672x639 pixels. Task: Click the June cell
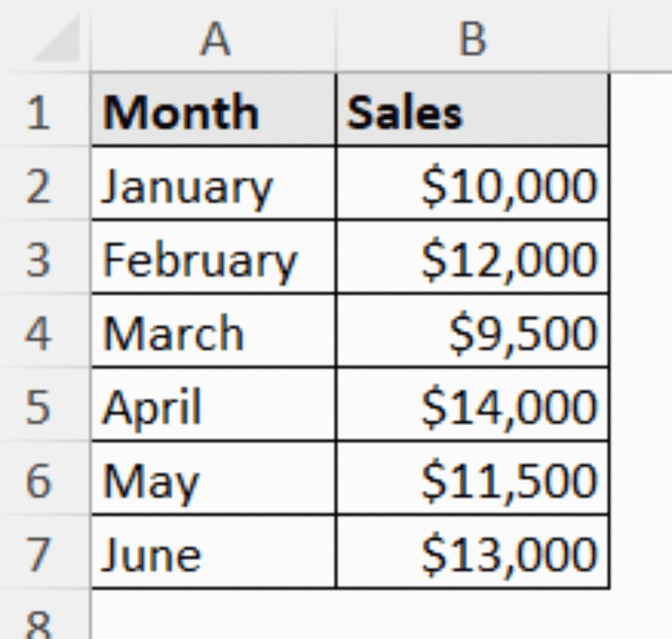[x=214, y=553]
